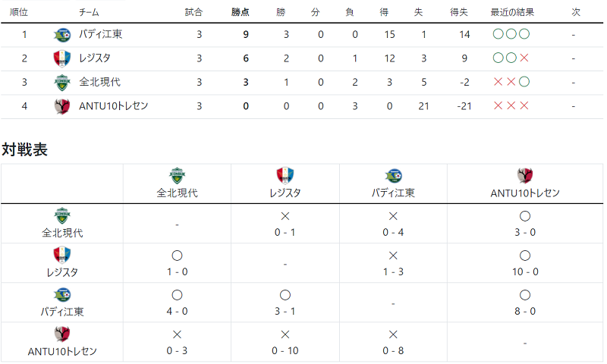607x364 pixels.
Task: Open バディ江東 team name in standings
Action: click(101, 34)
